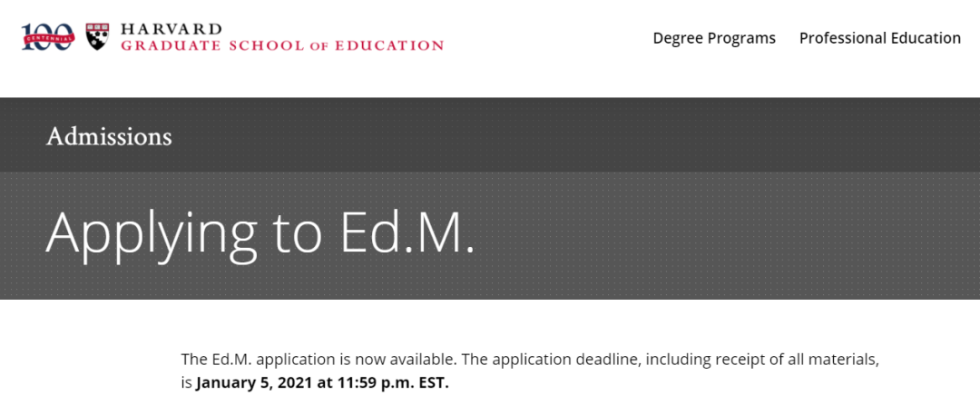
Task: Click the HARVARD wordmark text
Action: pyautogui.click(x=171, y=29)
